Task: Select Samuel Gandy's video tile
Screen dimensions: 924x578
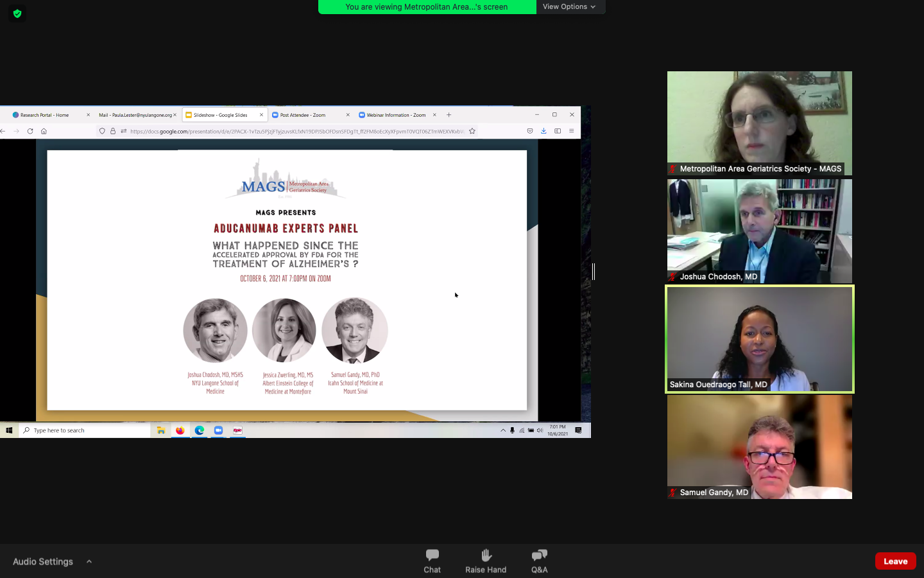Action: (760, 447)
